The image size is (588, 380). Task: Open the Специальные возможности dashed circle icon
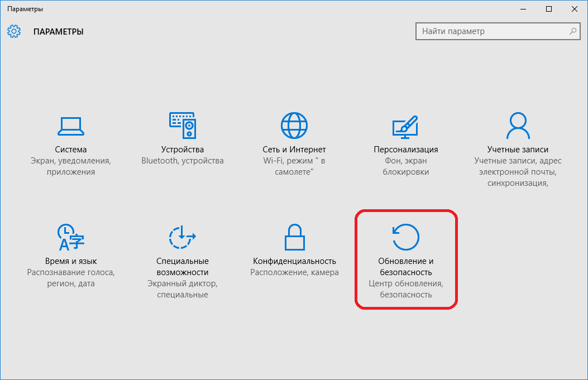click(182, 237)
